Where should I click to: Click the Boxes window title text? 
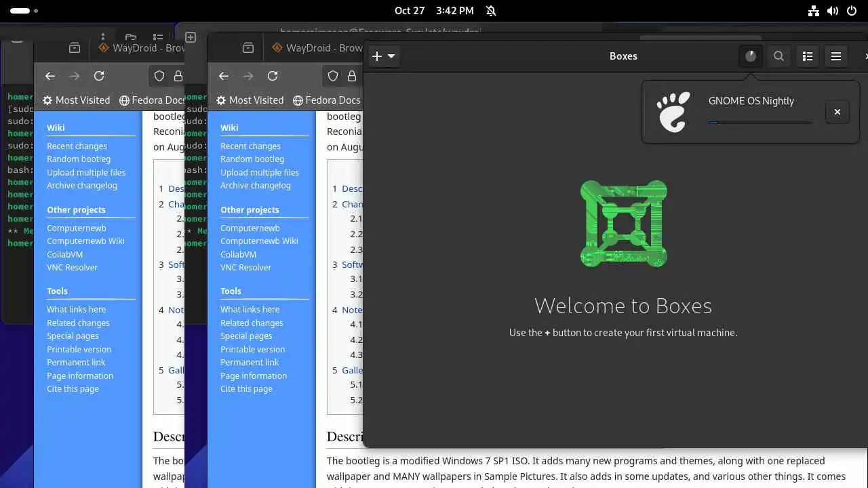point(623,56)
